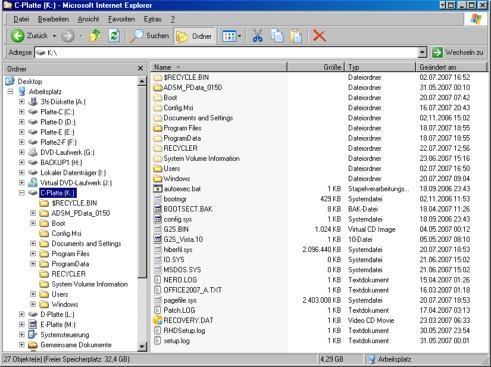
Task: Open the Datei menu
Action: [x=21, y=19]
